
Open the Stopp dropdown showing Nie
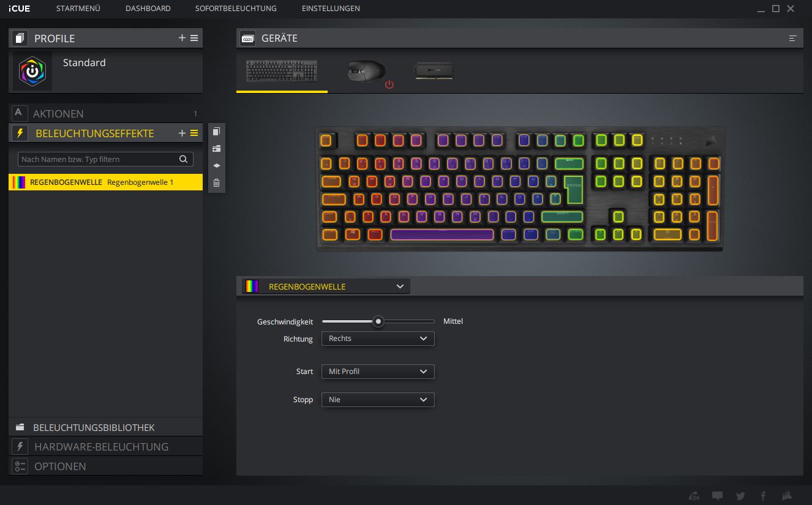[x=378, y=400]
